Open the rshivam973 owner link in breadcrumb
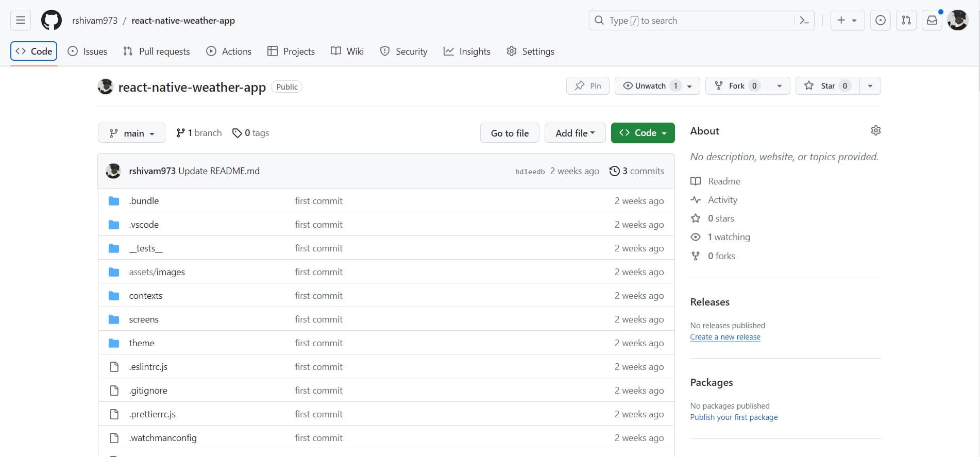The image size is (980, 457). pyautogui.click(x=95, y=21)
